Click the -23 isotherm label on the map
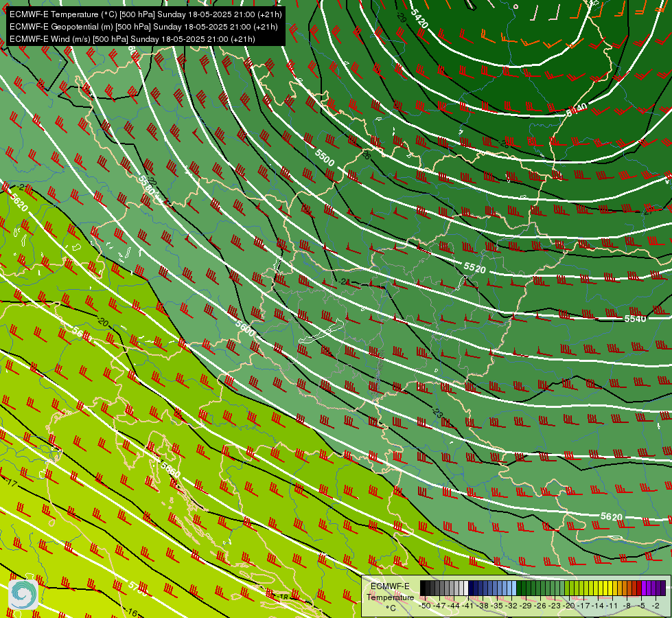 pyautogui.click(x=437, y=413)
